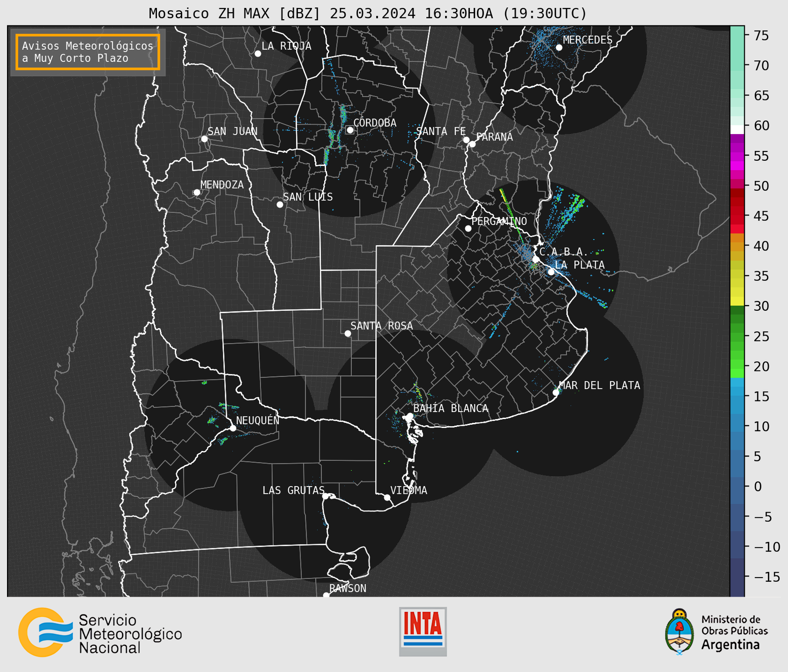
Task: Click the Mercedes city marker dot
Action: pos(559,48)
